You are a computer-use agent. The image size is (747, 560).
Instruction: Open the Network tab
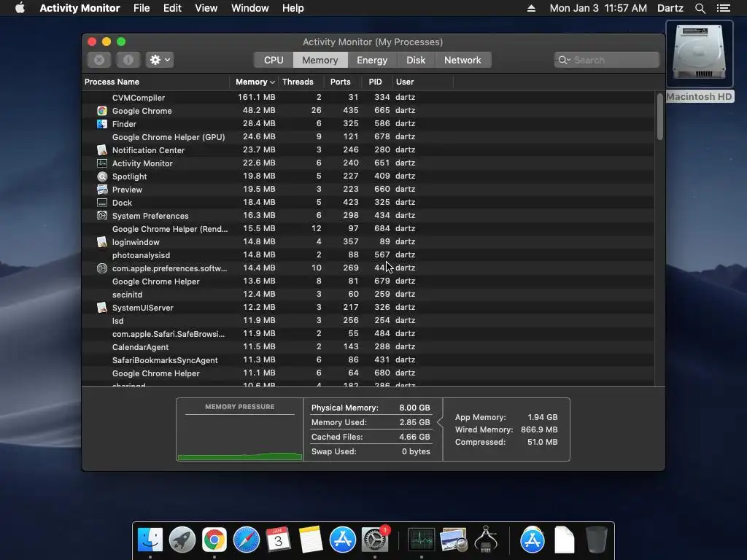462,60
